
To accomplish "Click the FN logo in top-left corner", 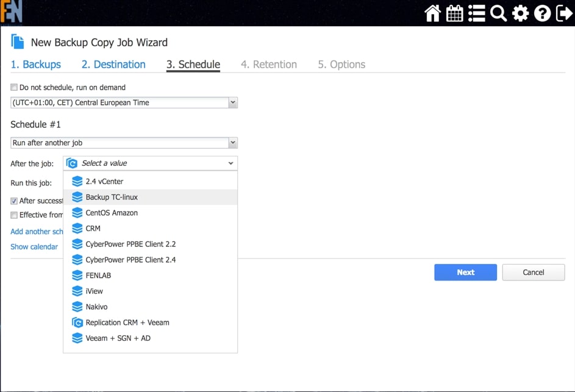I will [11, 12].
